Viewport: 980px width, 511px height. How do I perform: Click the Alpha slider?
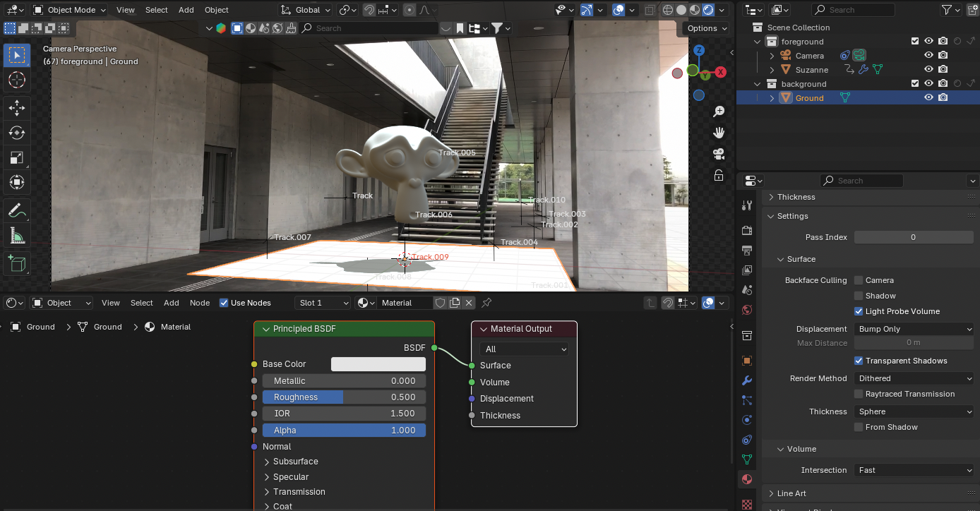344,431
